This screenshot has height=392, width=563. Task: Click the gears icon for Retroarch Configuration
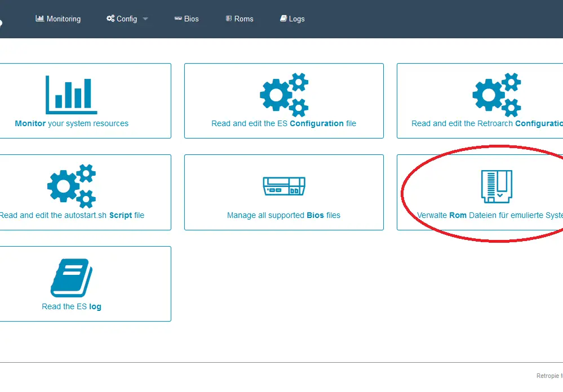496,95
